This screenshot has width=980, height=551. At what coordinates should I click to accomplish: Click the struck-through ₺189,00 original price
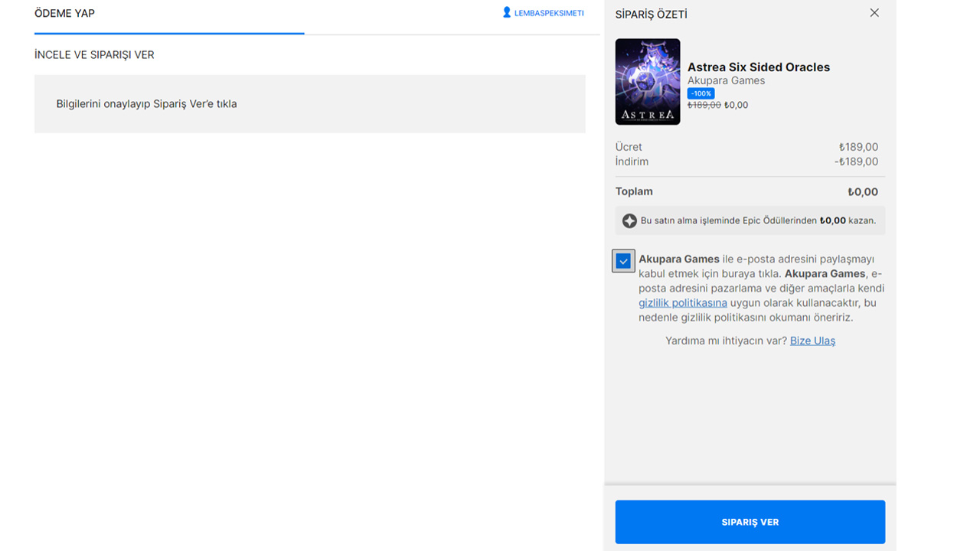(x=704, y=105)
